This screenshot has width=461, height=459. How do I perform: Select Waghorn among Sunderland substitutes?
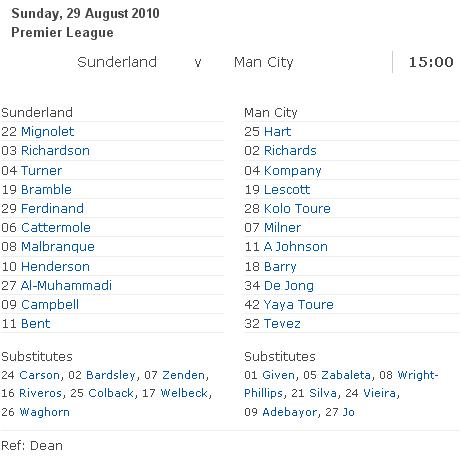tap(44, 412)
